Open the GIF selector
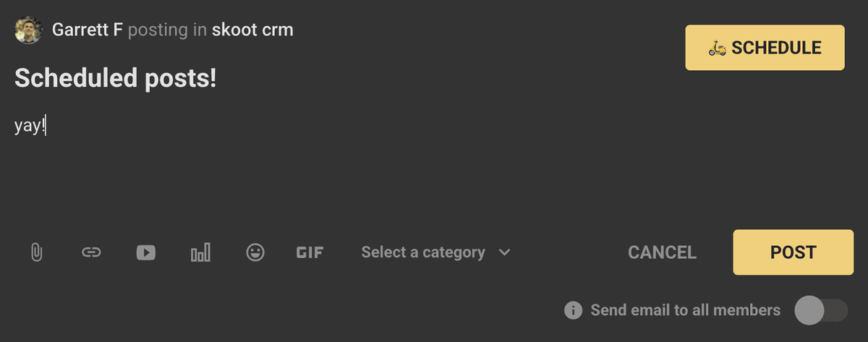 (x=310, y=252)
